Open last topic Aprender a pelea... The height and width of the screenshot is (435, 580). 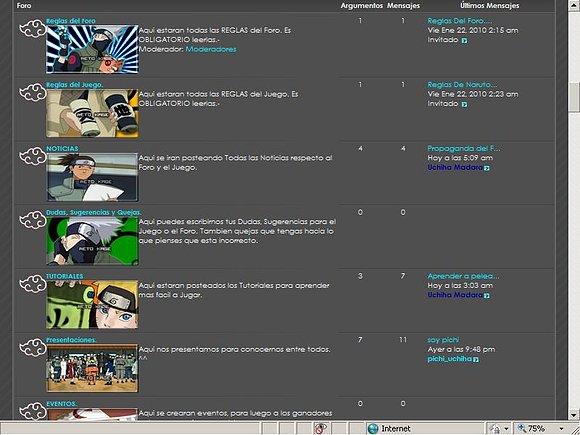coord(463,276)
